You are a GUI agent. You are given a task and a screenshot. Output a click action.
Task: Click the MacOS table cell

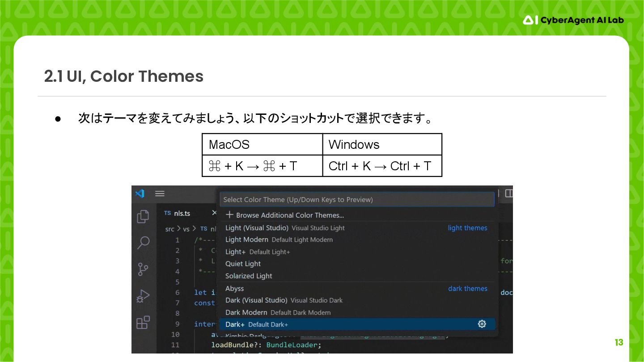[x=262, y=144]
